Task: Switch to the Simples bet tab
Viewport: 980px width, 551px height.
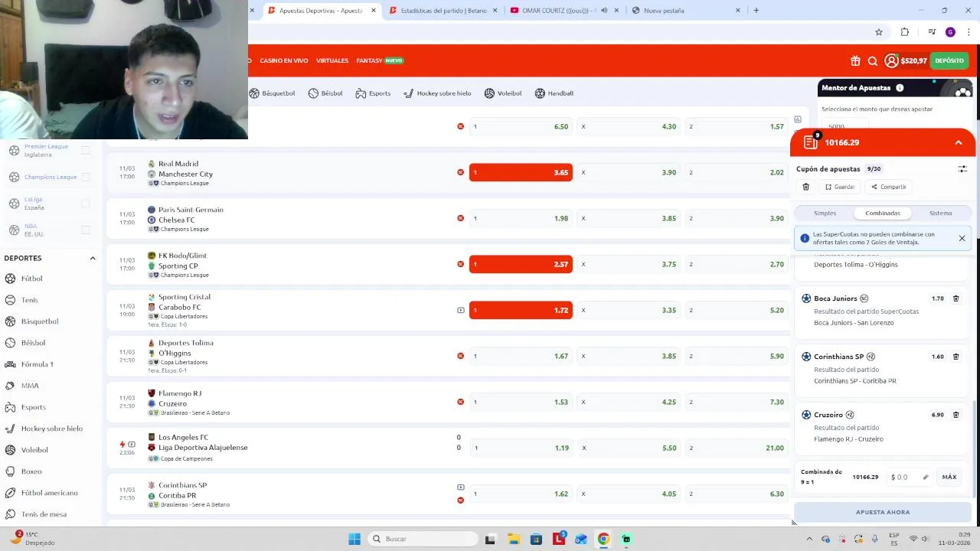Action: (x=825, y=214)
